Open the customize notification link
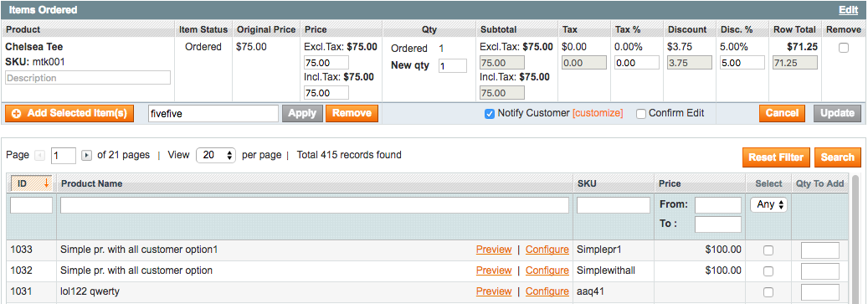 (598, 114)
